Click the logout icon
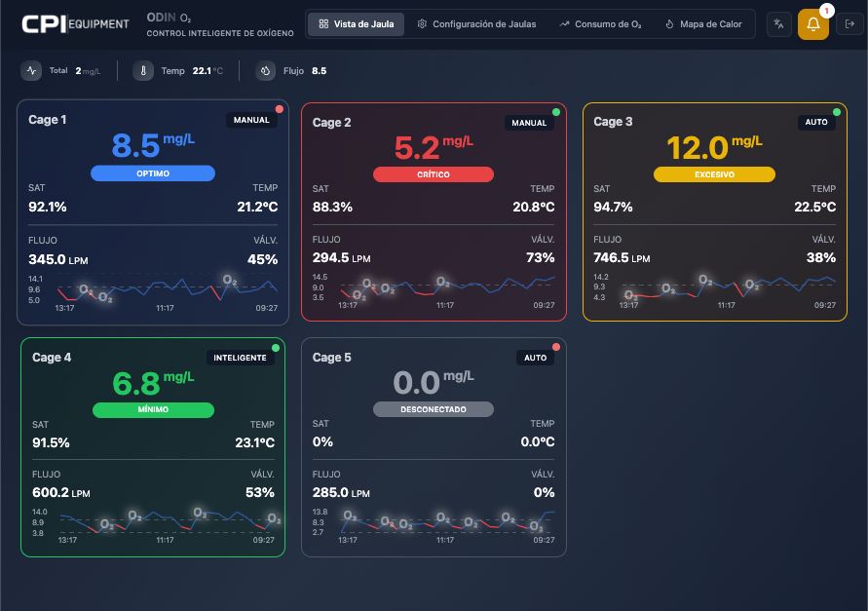Viewport: 868px width, 611px height. pos(847,24)
